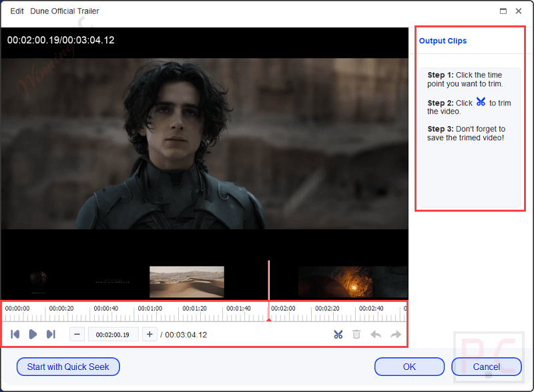Click the 00:01:00 mark on the timeline ruler
Image resolution: width=534 pixels, height=392 pixels.
tap(150, 309)
